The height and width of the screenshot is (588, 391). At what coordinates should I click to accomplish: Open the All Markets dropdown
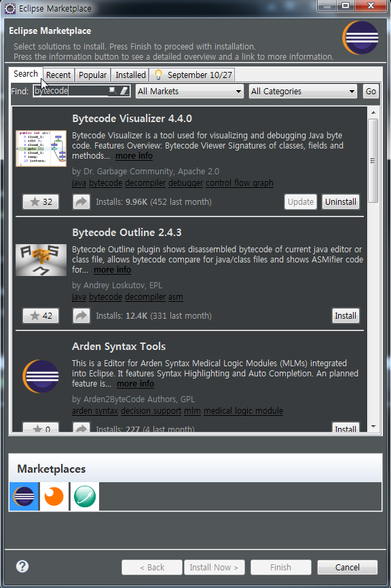(x=189, y=91)
